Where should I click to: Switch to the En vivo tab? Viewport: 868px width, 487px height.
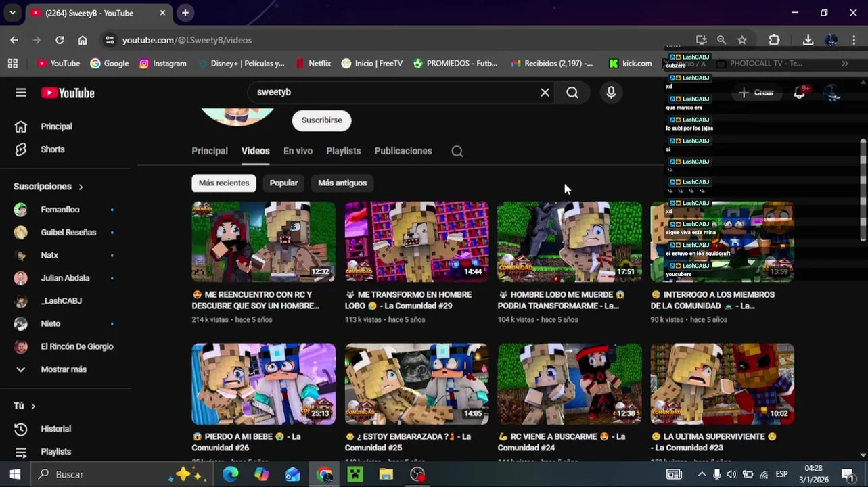click(x=298, y=151)
